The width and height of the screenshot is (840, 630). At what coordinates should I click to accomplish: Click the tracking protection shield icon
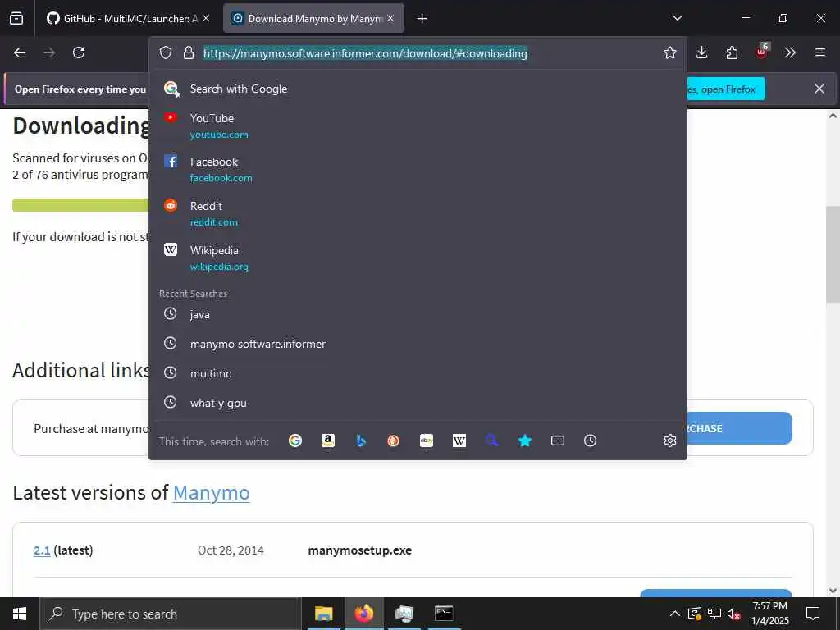166,52
